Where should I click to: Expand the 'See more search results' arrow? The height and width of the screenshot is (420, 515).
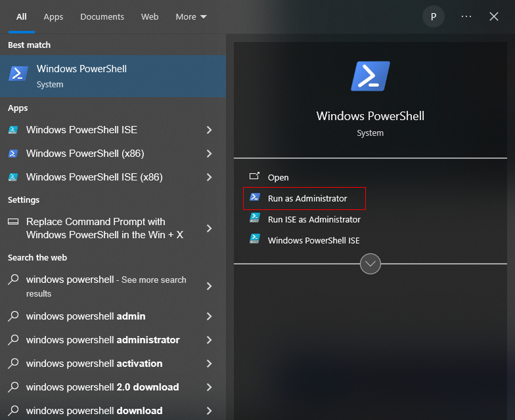coord(209,286)
